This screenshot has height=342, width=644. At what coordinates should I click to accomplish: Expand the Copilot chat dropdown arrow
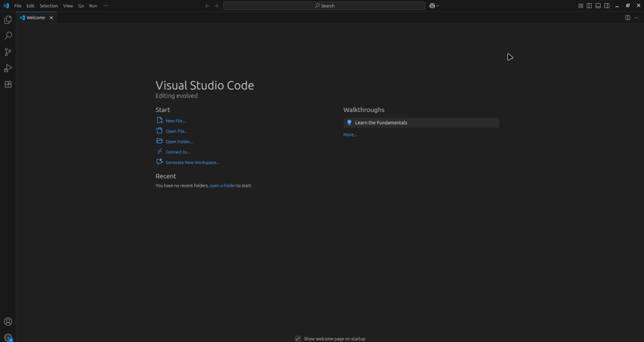click(x=438, y=6)
